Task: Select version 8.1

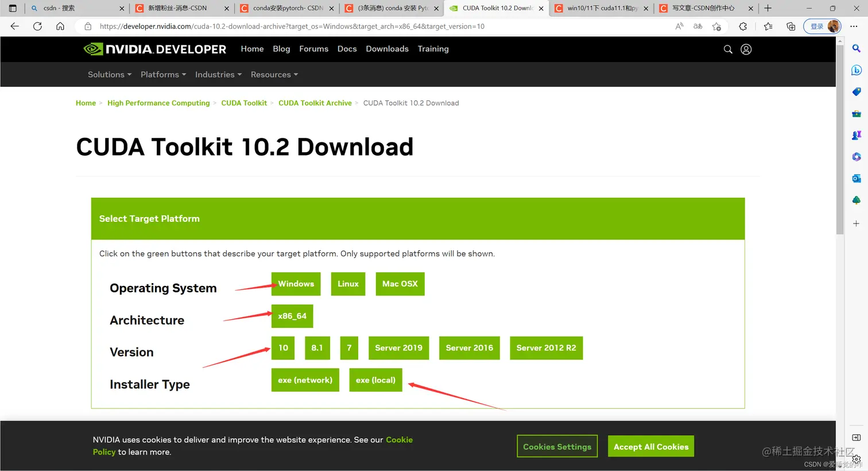Action: tap(317, 348)
